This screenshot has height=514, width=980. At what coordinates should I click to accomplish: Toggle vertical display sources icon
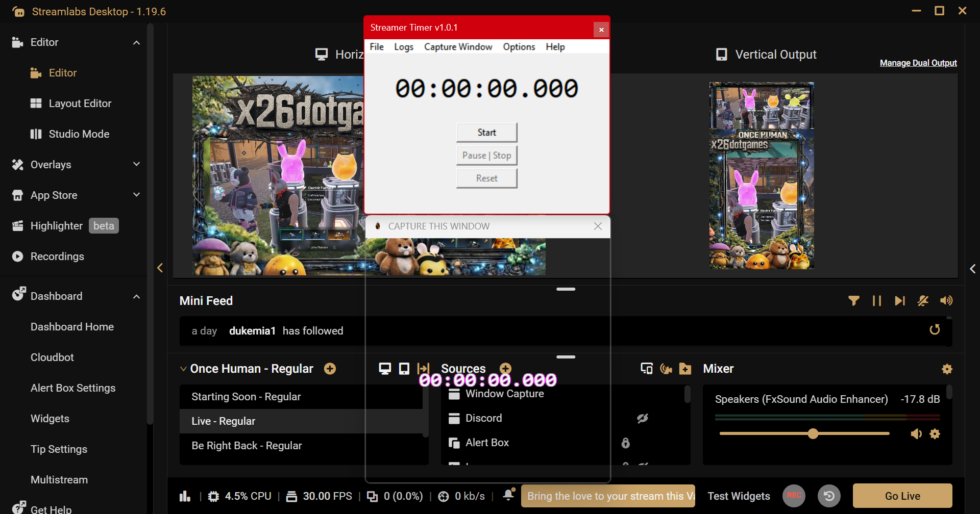coord(404,369)
